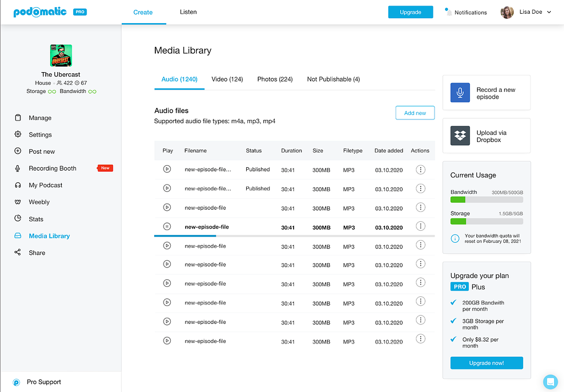Play the last audio file in list
This screenshot has width=564, height=392.
tap(167, 341)
